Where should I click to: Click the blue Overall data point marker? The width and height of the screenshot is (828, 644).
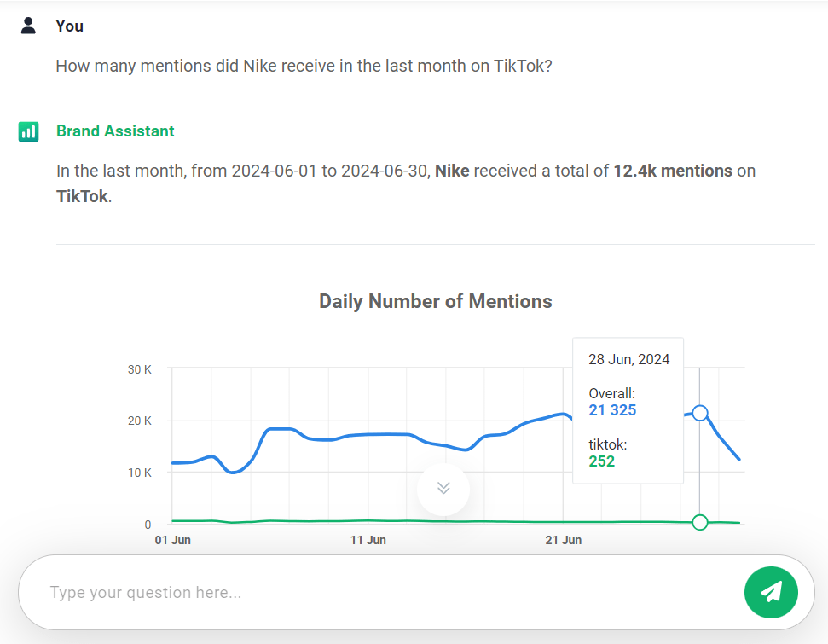pos(700,413)
